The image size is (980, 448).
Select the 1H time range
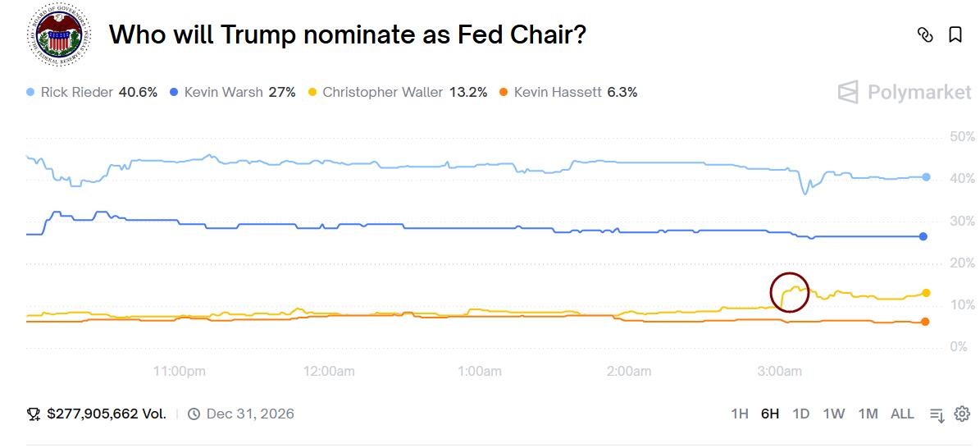point(740,414)
